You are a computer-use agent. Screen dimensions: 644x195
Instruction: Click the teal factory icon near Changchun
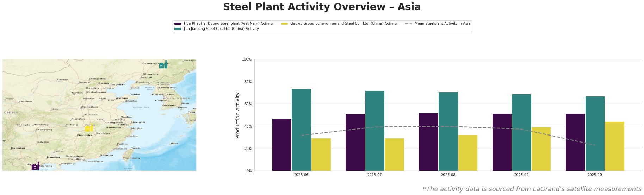(x=163, y=65)
